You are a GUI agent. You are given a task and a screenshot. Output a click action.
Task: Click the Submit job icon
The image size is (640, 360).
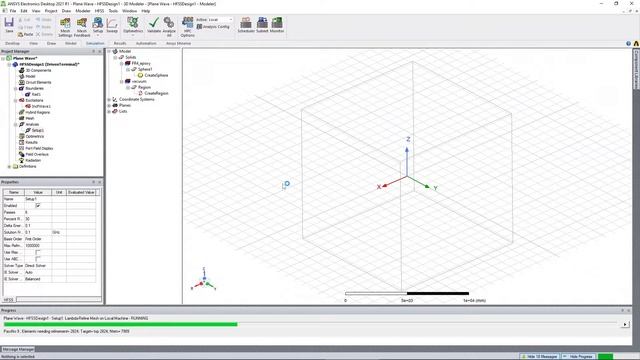[262, 25]
